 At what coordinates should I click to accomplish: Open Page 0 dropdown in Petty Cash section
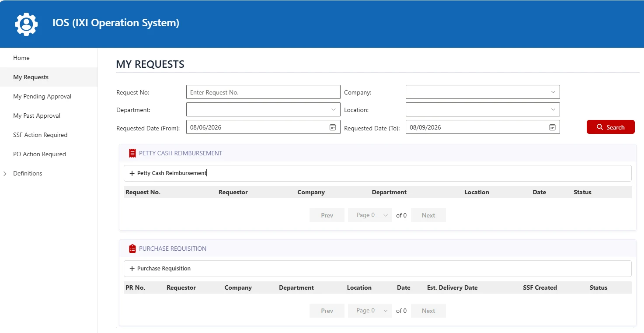point(370,215)
